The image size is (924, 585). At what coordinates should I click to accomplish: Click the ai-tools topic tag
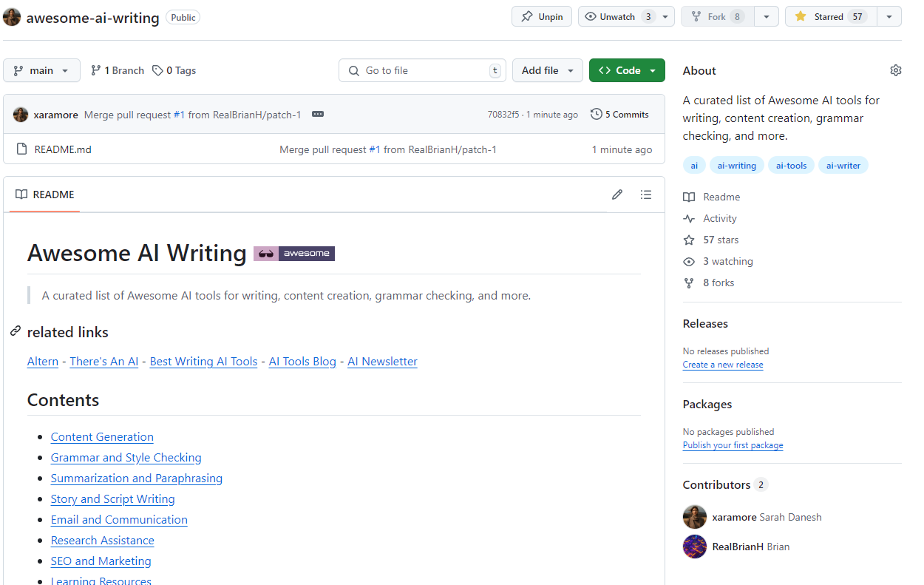(791, 166)
